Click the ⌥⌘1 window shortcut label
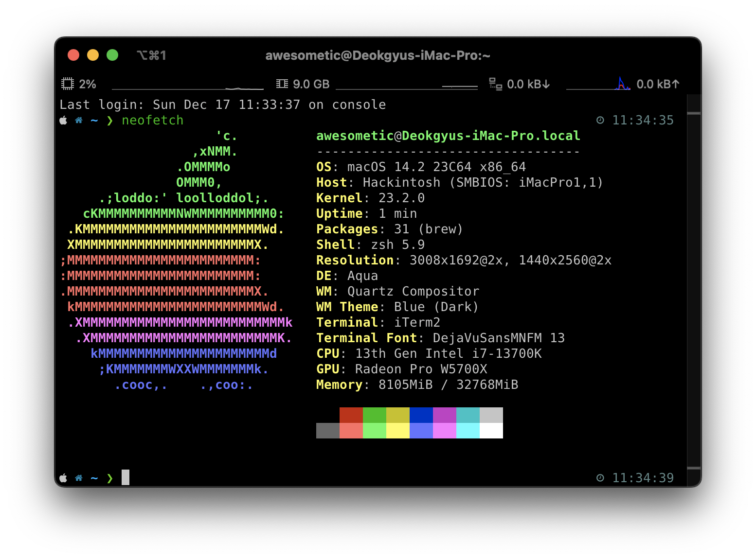This screenshot has height=559, width=756. [152, 55]
